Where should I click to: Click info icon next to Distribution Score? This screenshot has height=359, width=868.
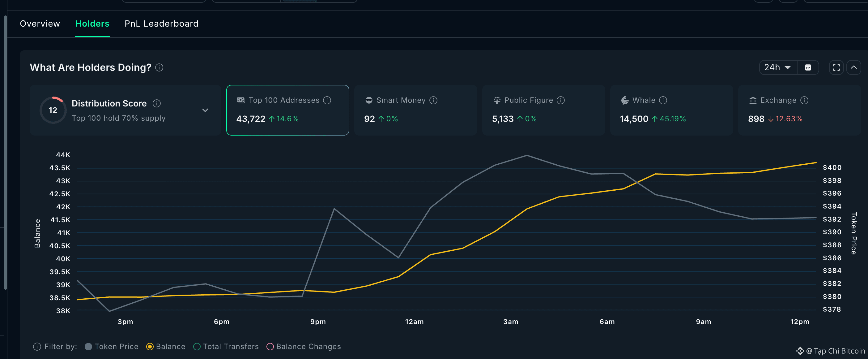tap(157, 104)
